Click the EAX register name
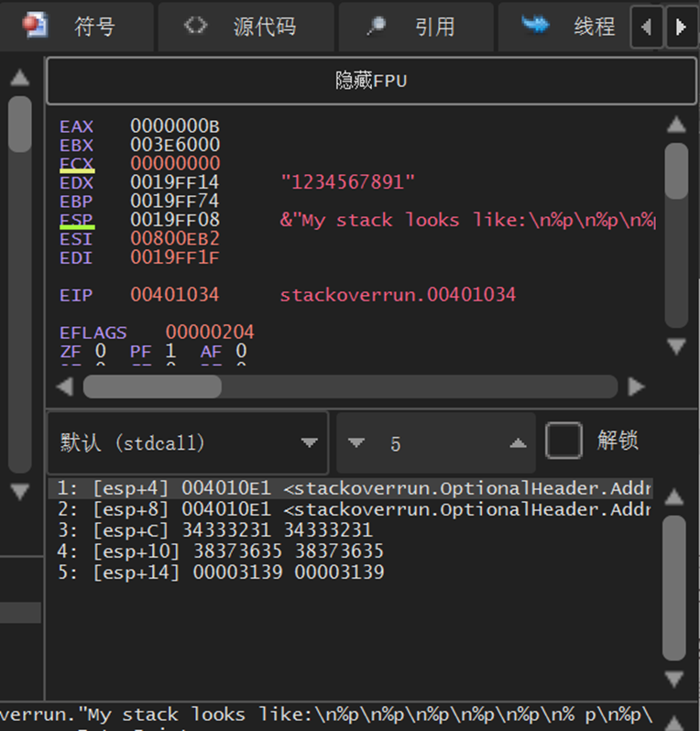700x731 pixels. click(76, 126)
